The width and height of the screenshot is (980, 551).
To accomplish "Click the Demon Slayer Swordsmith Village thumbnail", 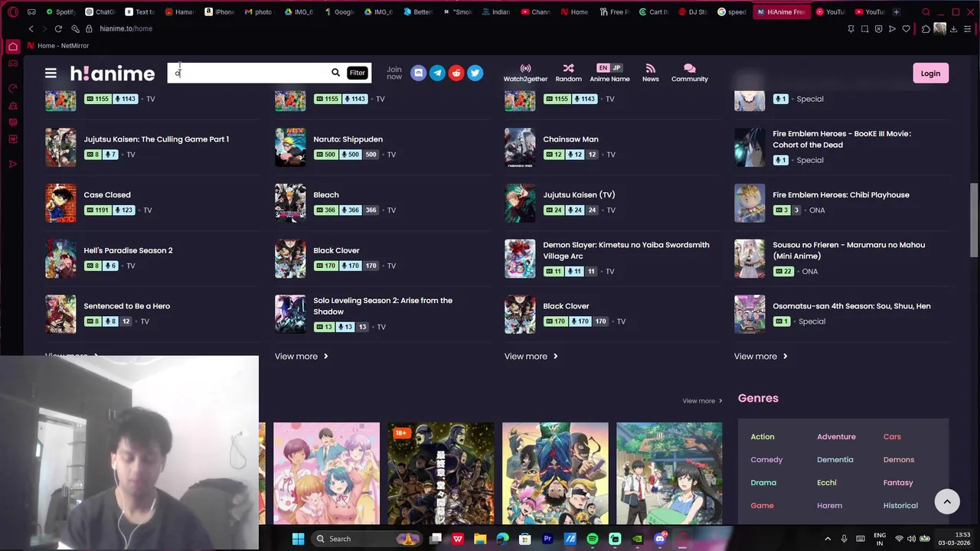I will 520,258.
